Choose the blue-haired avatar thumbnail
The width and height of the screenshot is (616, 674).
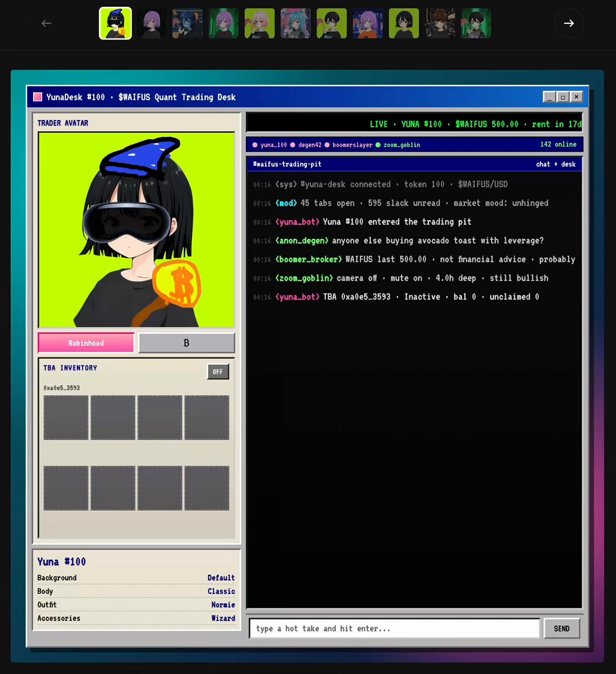(188, 23)
